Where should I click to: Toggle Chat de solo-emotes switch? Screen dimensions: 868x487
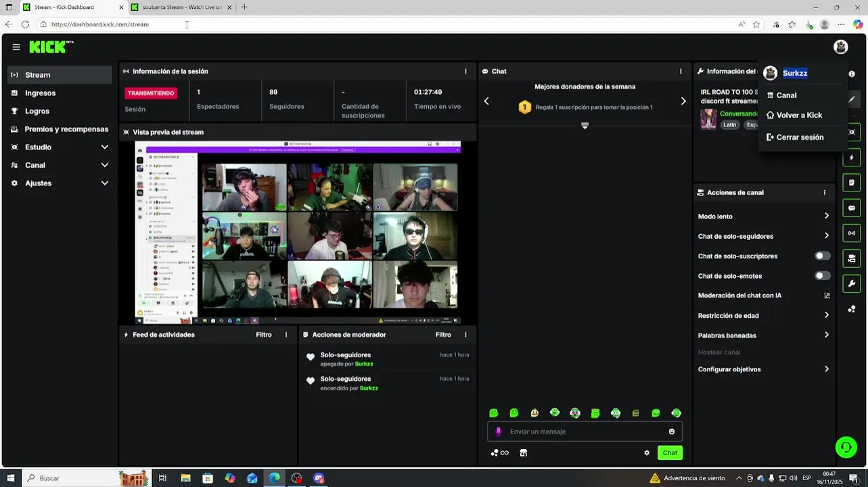823,276
